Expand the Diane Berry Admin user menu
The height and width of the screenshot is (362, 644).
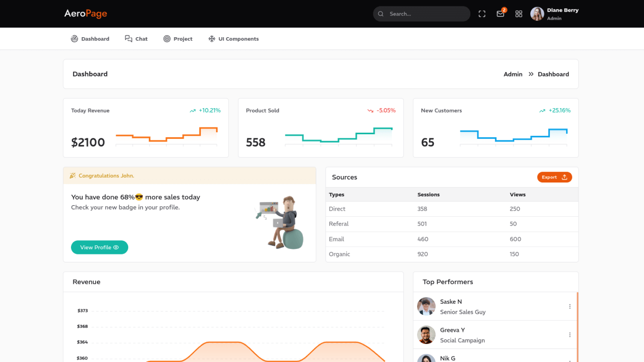point(562,14)
